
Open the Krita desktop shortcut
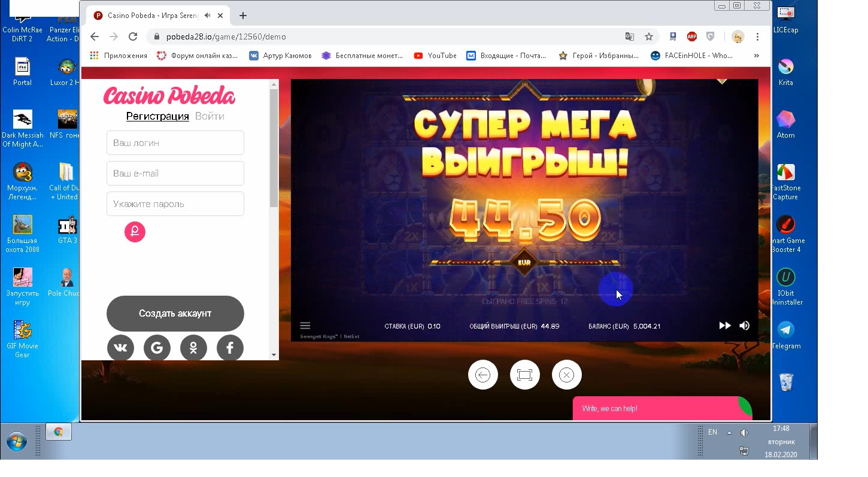785,72
